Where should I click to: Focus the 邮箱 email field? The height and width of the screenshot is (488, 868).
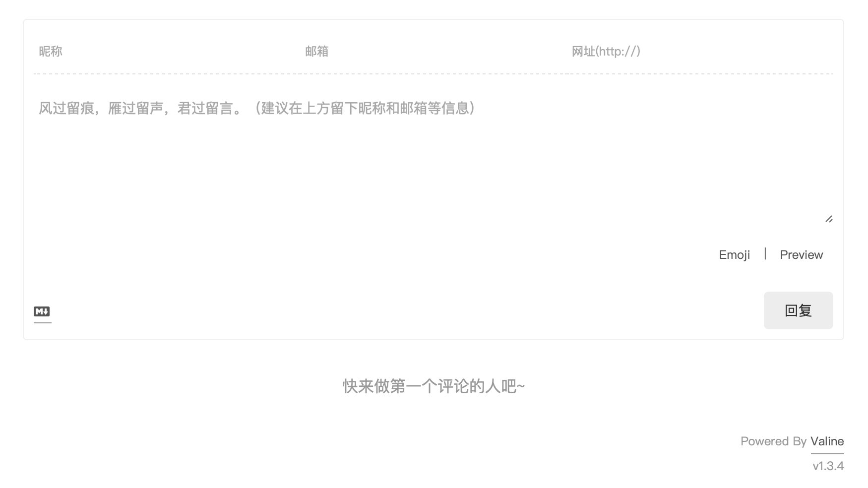point(433,52)
